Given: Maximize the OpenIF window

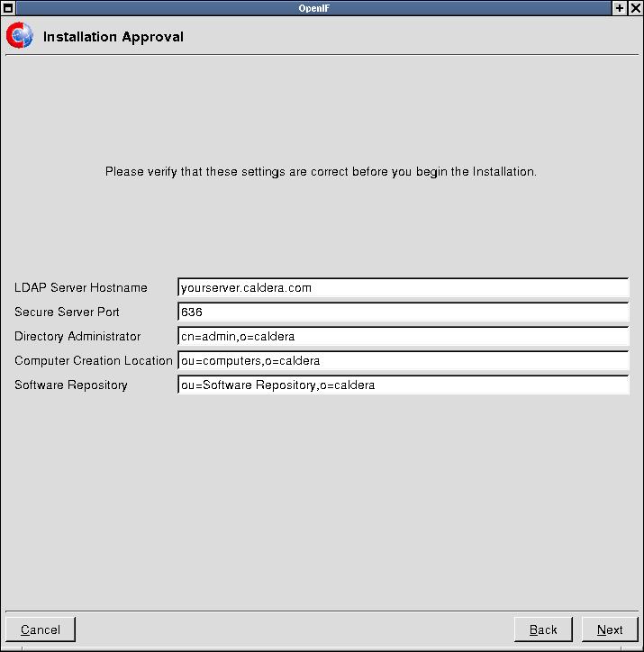Looking at the screenshot, I should coord(620,7).
